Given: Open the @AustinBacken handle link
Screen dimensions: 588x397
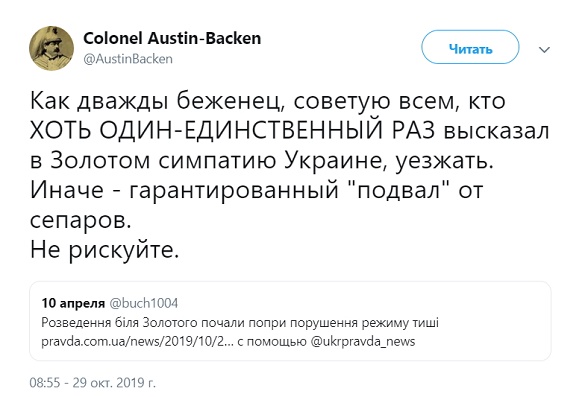Looking at the screenshot, I should pos(128,59).
